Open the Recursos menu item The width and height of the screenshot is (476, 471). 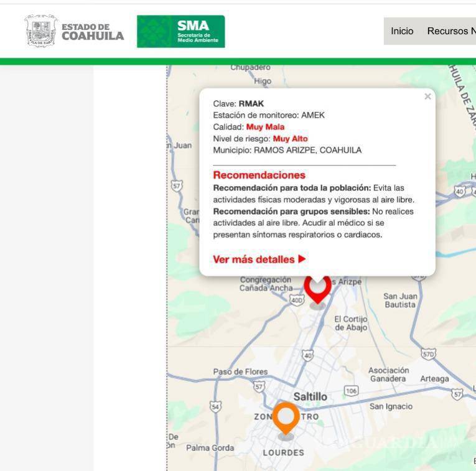pos(451,31)
